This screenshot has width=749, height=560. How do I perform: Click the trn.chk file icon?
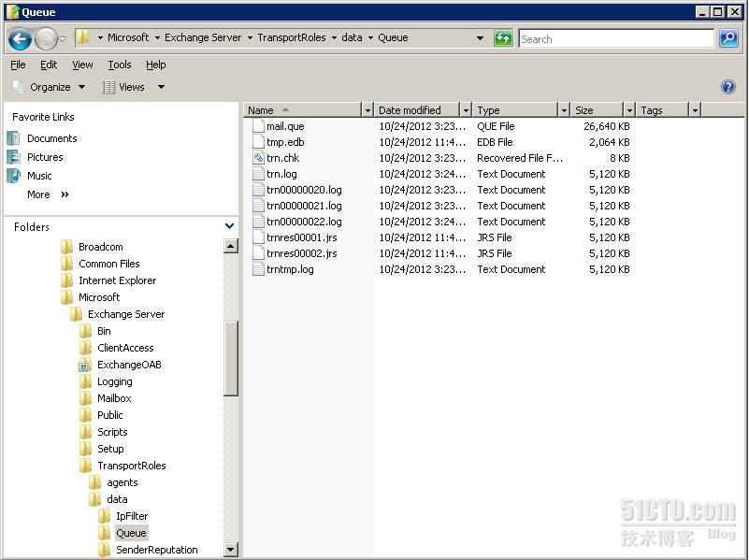click(258, 158)
